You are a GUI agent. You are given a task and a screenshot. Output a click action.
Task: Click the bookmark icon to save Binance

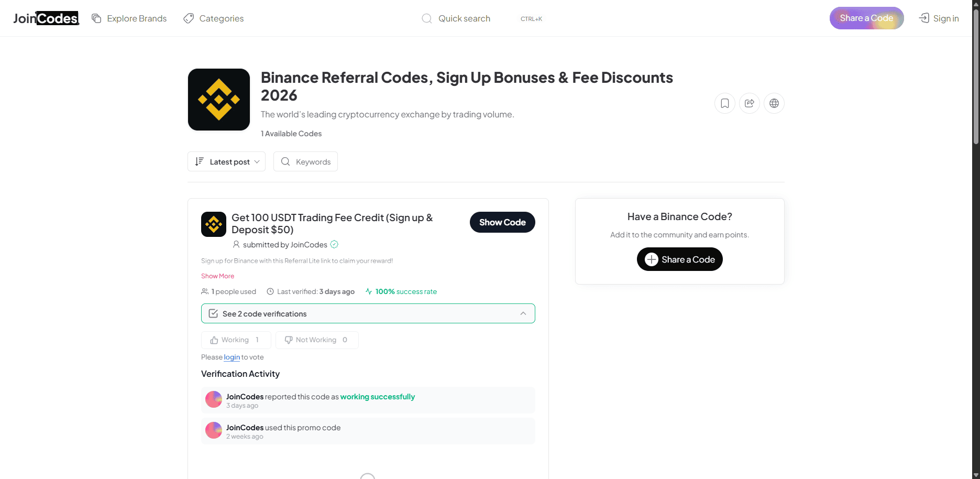click(725, 103)
